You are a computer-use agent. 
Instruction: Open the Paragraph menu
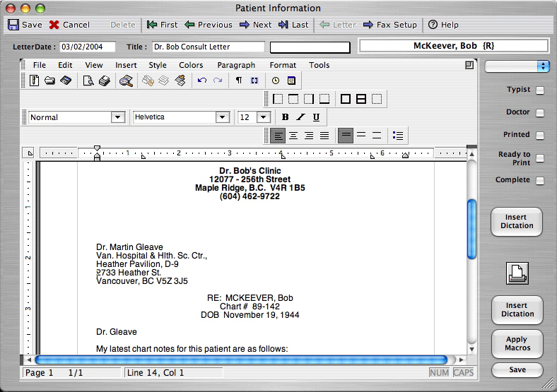pos(236,65)
